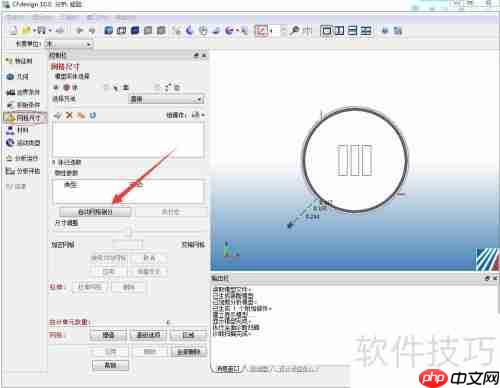Open 几何 geometry task in left sidebar
Image resolution: width=500 pixels, height=388 pixels.
pyautogui.click(x=18, y=77)
